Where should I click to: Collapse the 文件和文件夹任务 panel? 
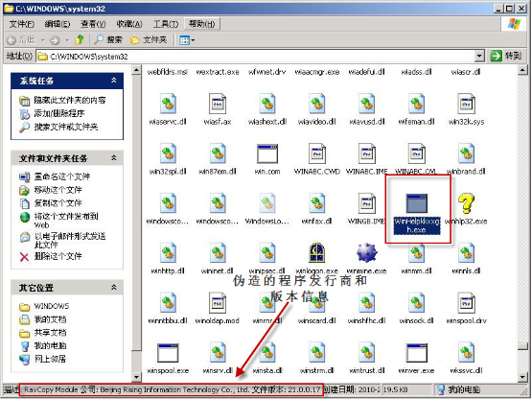click(x=114, y=158)
